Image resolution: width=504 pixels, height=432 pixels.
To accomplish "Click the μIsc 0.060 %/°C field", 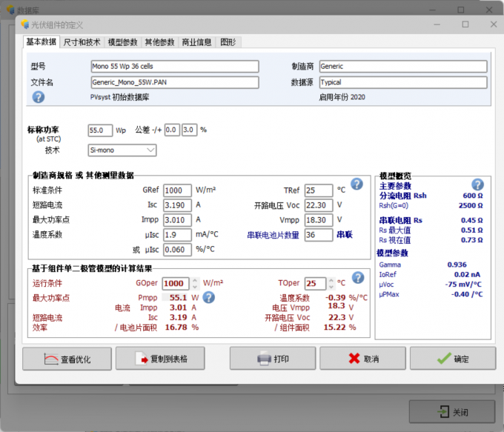I will point(177,250).
